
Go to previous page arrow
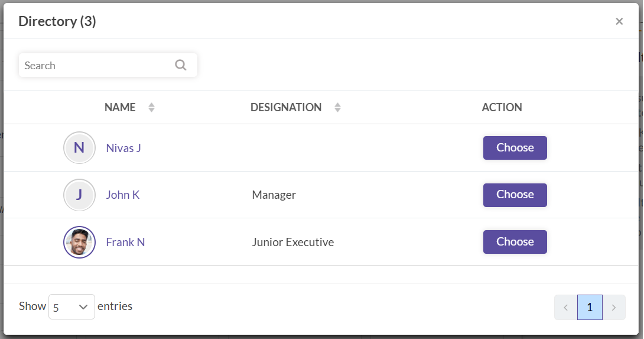pyautogui.click(x=565, y=308)
